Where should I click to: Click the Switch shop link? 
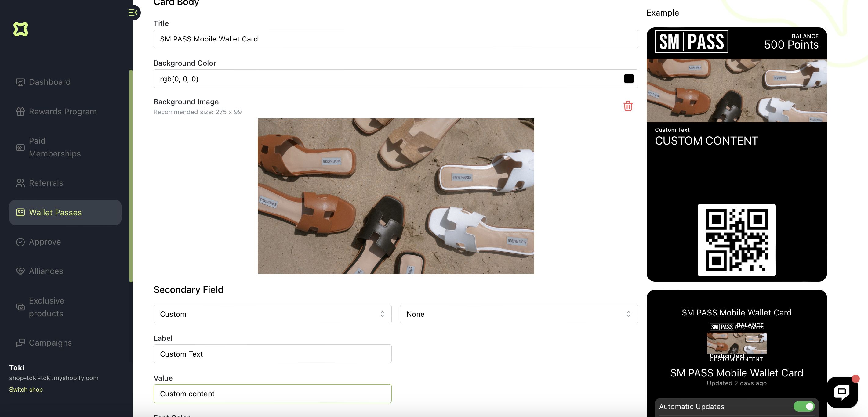point(26,390)
